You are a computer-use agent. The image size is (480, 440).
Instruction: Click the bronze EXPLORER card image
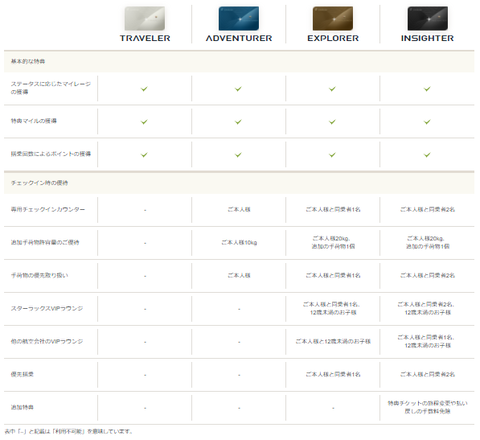(333, 18)
